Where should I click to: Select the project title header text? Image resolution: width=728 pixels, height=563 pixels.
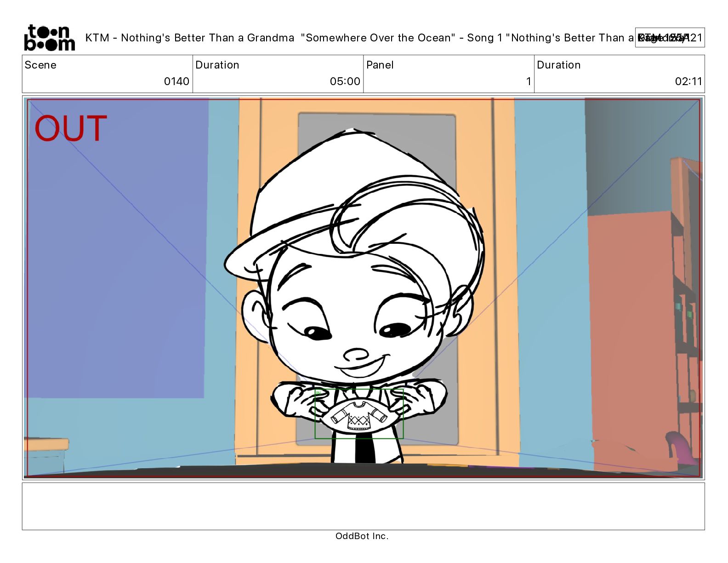coord(359,38)
